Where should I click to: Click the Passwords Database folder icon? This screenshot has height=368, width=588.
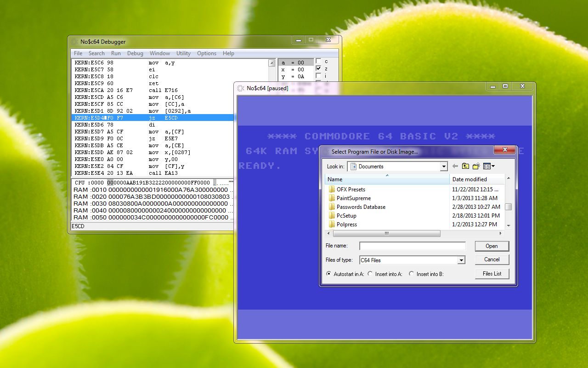332,207
